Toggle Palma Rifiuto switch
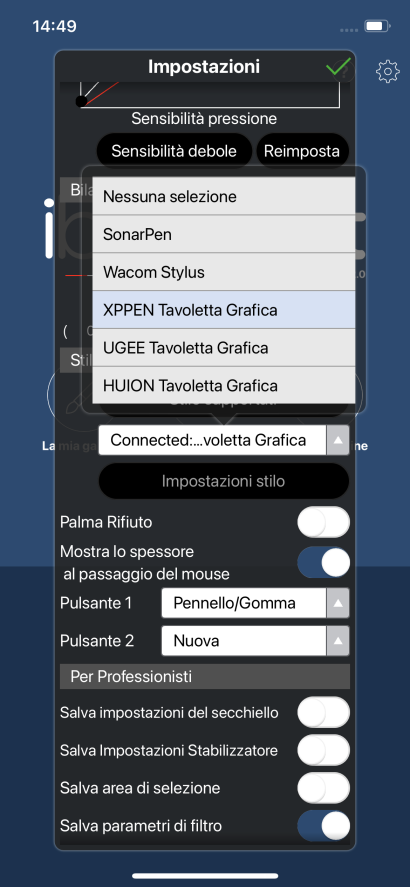The height and width of the screenshot is (887, 410). (323, 522)
